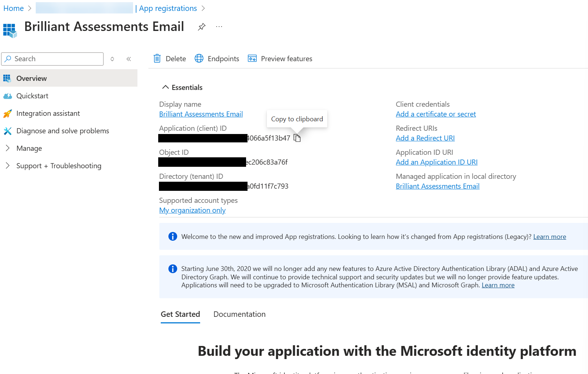Screen dimensions: 588x374
Task: Select Diagnose and solve problems
Action: pyautogui.click(x=62, y=131)
